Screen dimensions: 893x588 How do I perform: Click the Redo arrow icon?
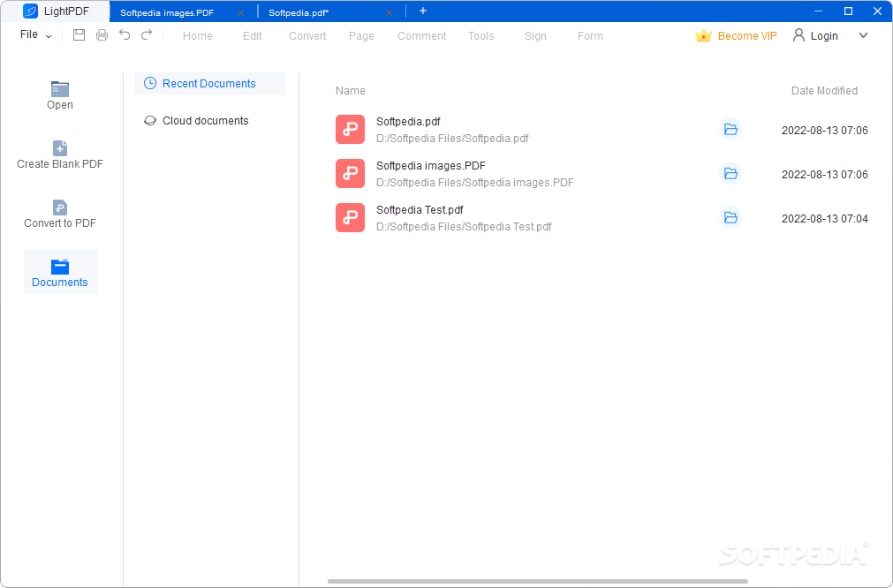coord(147,34)
